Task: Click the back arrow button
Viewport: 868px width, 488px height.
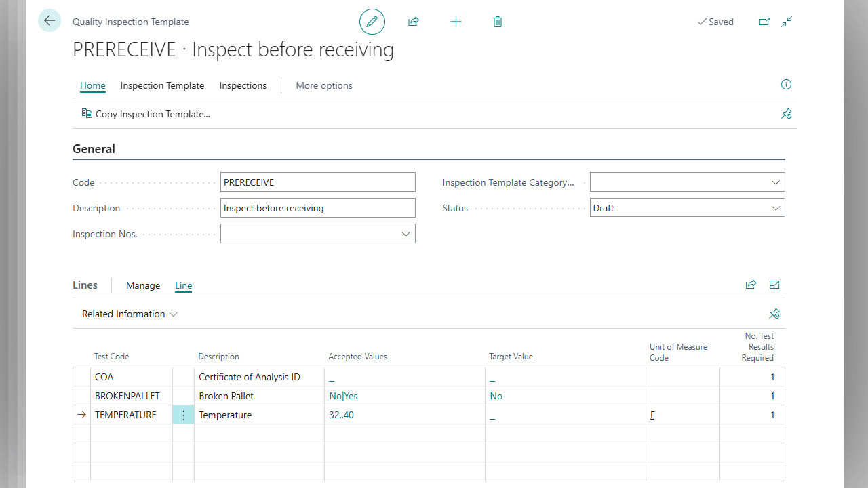Action: 50,21
